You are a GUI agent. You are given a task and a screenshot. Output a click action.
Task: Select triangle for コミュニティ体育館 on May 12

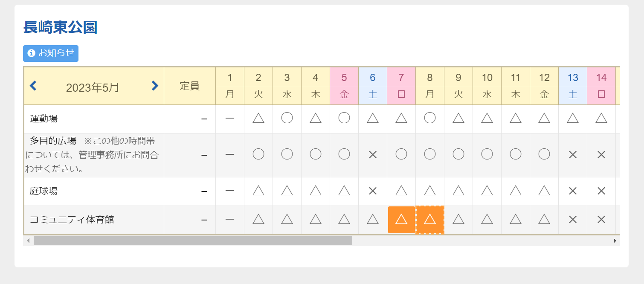(x=544, y=220)
